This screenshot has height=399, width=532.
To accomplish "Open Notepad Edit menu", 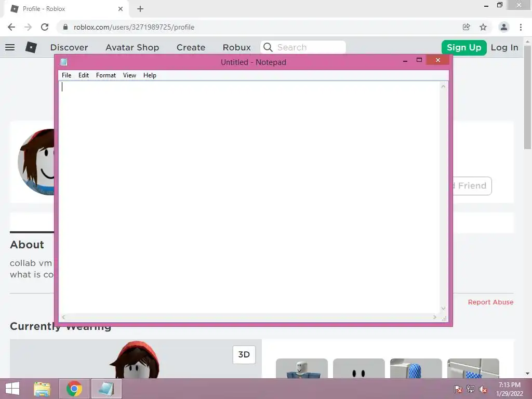I will tap(84, 75).
